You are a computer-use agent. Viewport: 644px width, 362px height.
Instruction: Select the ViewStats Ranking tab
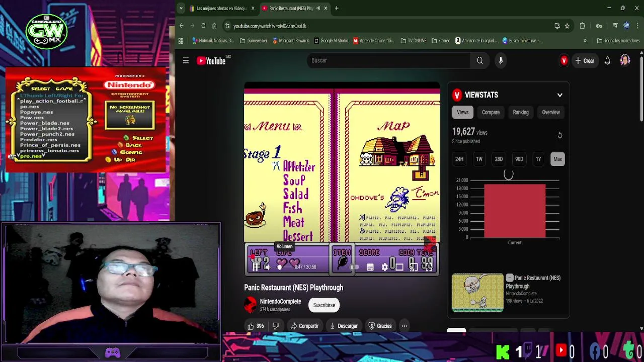tap(521, 113)
